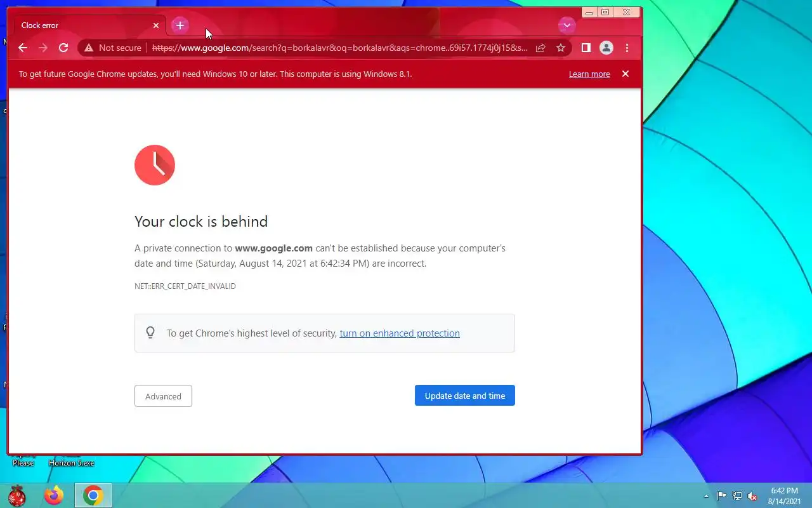This screenshot has height=508, width=812.
Task: Click the greyed-out forward arrow
Action: click(x=43, y=48)
